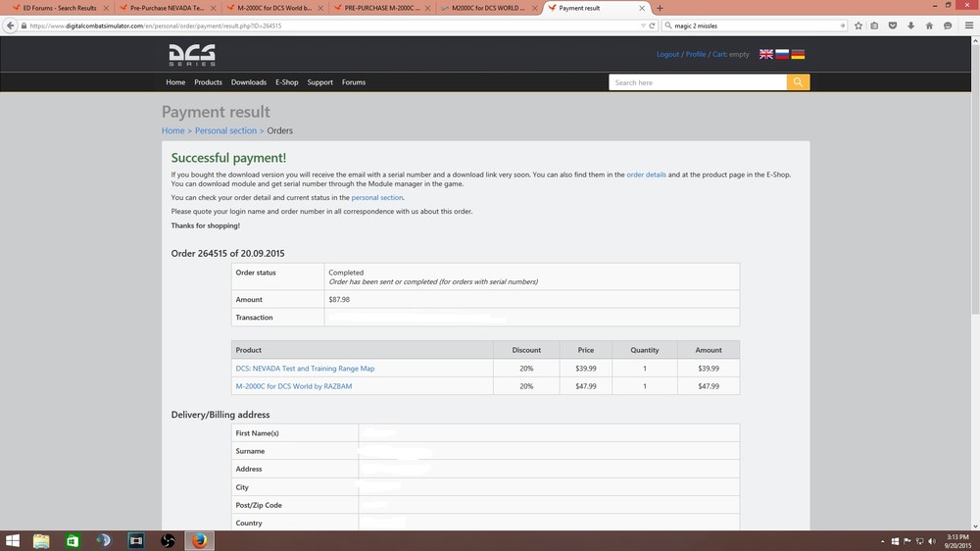
Task: Open Firefox from the taskbar
Action: point(199,540)
